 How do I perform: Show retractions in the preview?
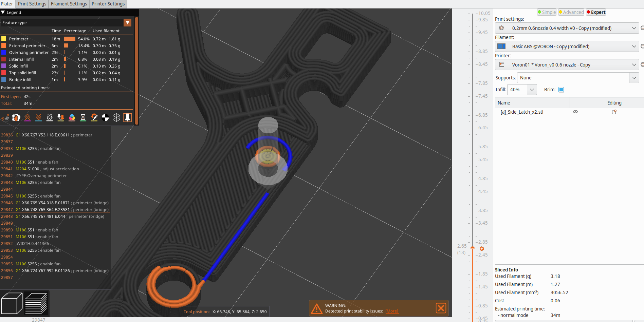(x=27, y=117)
